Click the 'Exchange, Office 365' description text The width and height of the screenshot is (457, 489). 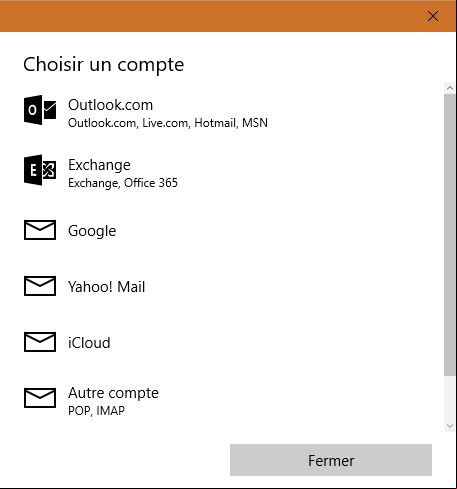tap(123, 183)
